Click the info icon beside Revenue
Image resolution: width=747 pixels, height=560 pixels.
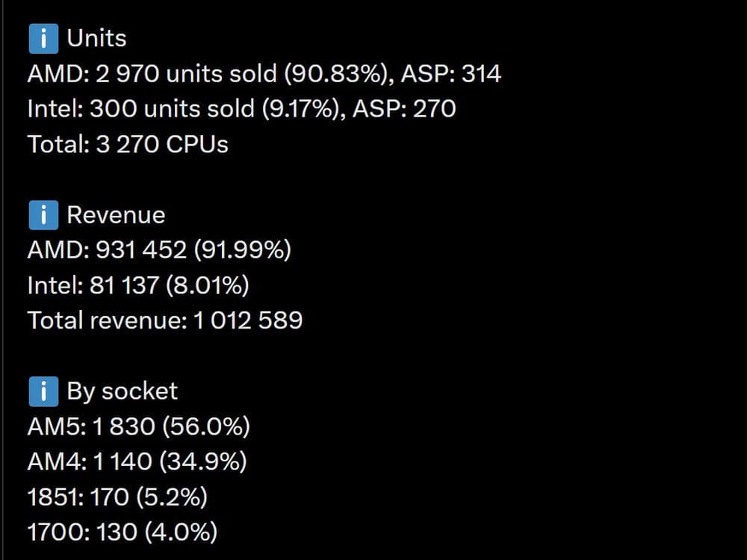tap(43, 215)
